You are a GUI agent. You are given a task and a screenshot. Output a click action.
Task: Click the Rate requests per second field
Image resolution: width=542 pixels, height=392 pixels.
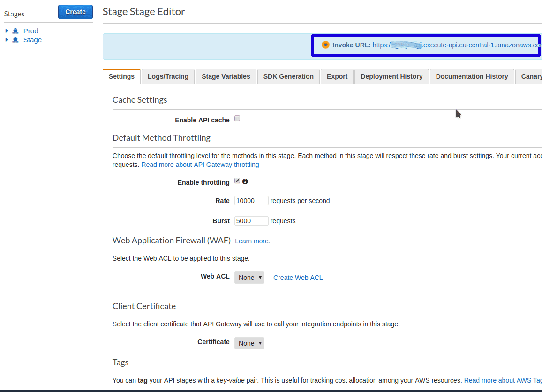coord(251,201)
